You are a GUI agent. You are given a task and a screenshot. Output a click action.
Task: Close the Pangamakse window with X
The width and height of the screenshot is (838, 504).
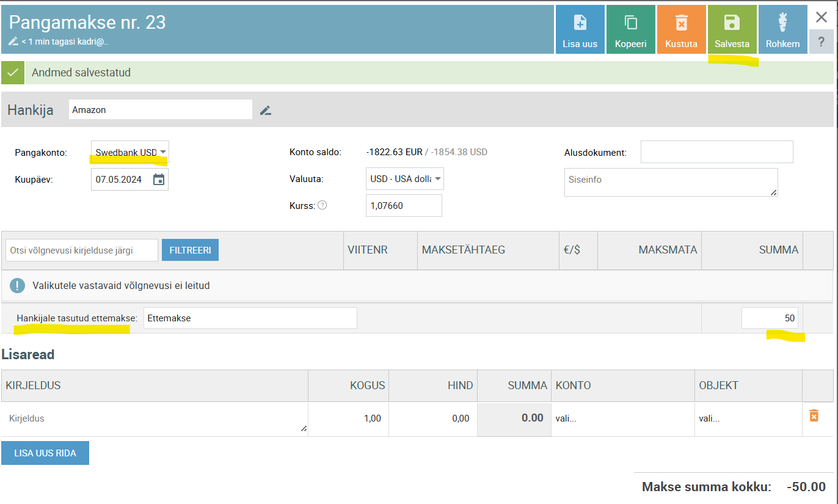pos(821,17)
